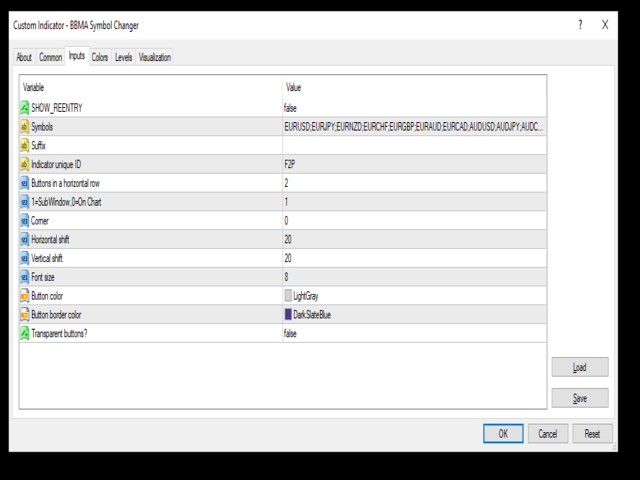
Task: Close the Custom Indicator dialog
Action: 605,25
